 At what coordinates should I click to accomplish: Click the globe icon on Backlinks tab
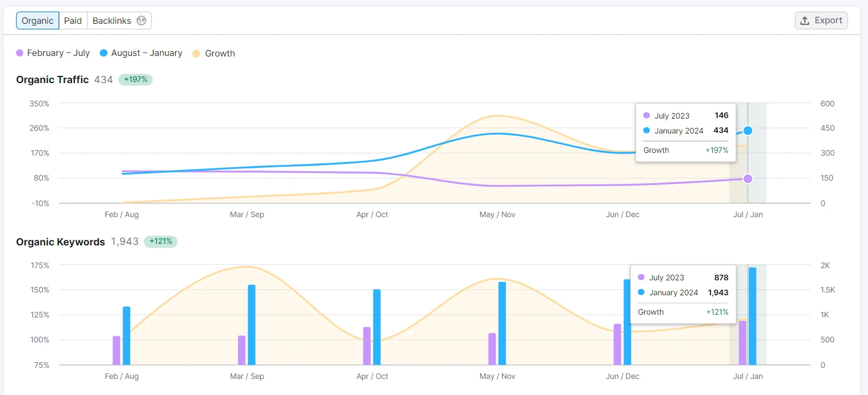(x=141, y=20)
